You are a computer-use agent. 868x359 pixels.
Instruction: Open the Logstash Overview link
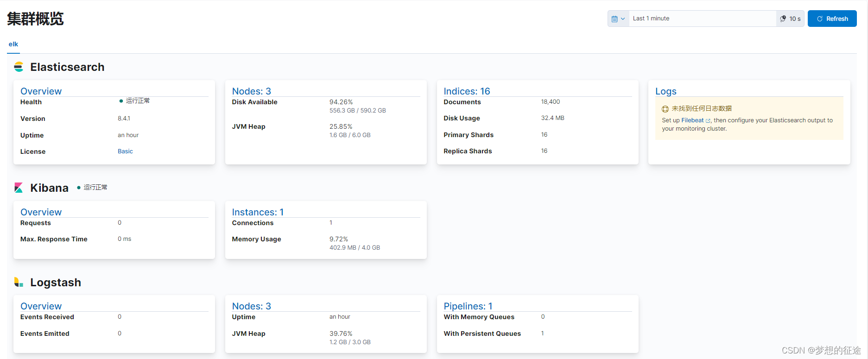point(41,306)
